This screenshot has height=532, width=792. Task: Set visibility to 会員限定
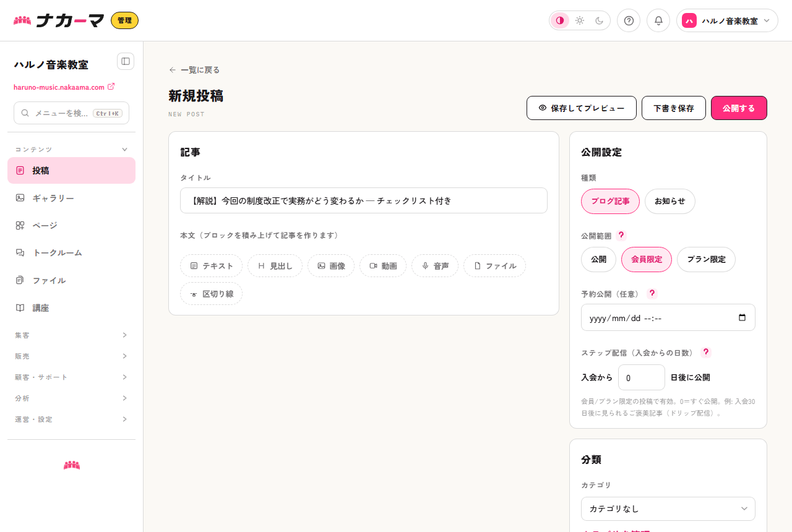[x=647, y=259]
